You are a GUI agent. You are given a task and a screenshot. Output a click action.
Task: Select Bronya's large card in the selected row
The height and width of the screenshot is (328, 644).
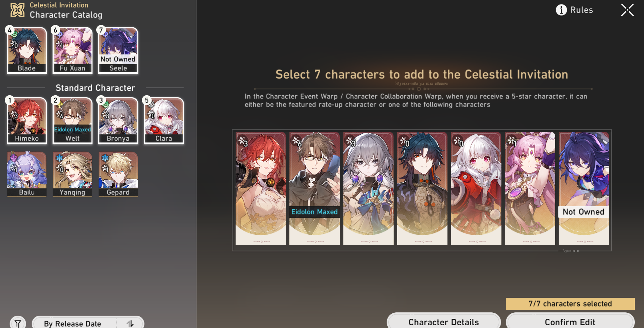[368, 188]
